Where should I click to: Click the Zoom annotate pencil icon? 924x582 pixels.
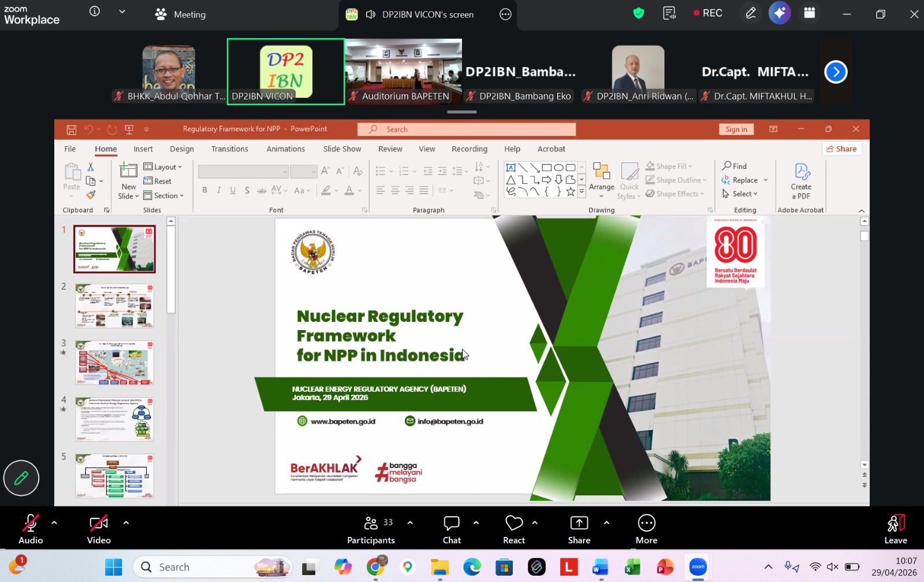pyautogui.click(x=750, y=13)
